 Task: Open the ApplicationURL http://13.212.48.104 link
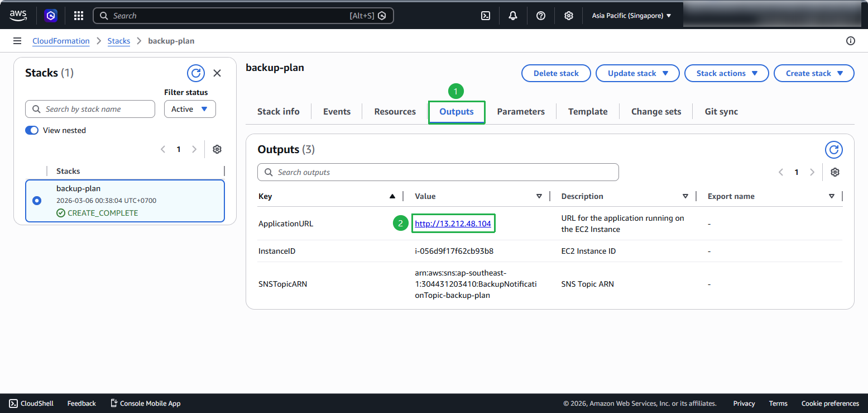453,224
